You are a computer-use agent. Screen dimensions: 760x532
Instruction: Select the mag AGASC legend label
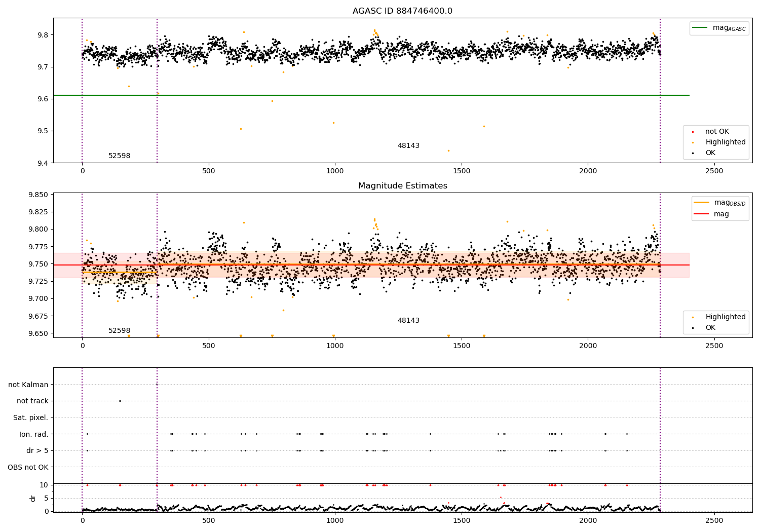point(729,28)
